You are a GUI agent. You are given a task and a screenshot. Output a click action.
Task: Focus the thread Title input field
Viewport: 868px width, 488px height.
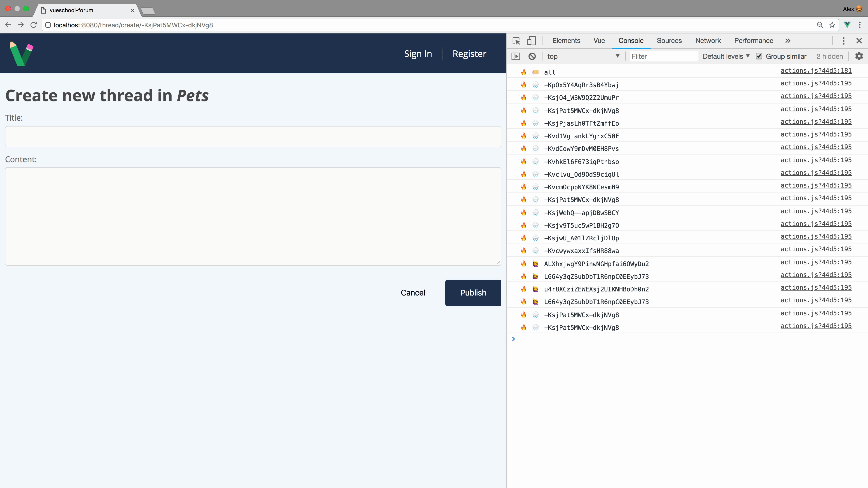(x=253, y=137)
